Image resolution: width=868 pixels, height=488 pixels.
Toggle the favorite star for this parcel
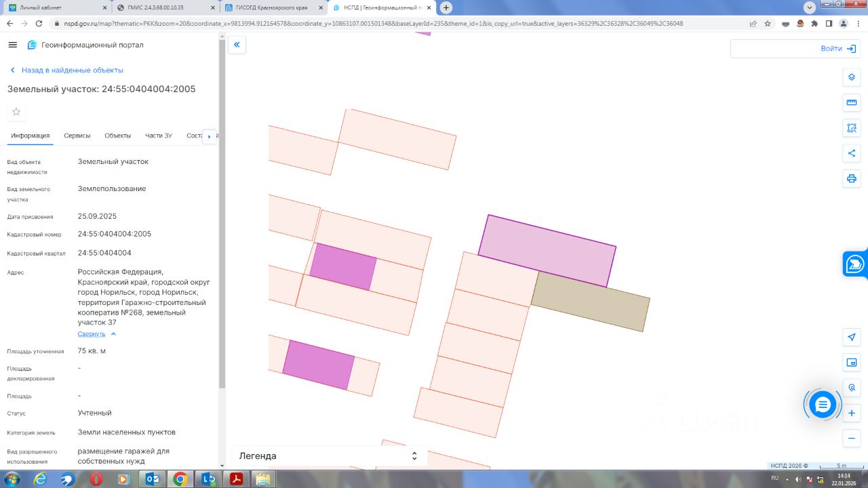16,112
